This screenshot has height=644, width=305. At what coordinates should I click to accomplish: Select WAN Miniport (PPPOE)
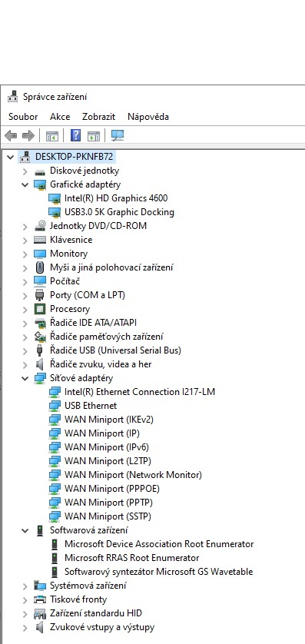coord(112,489)
